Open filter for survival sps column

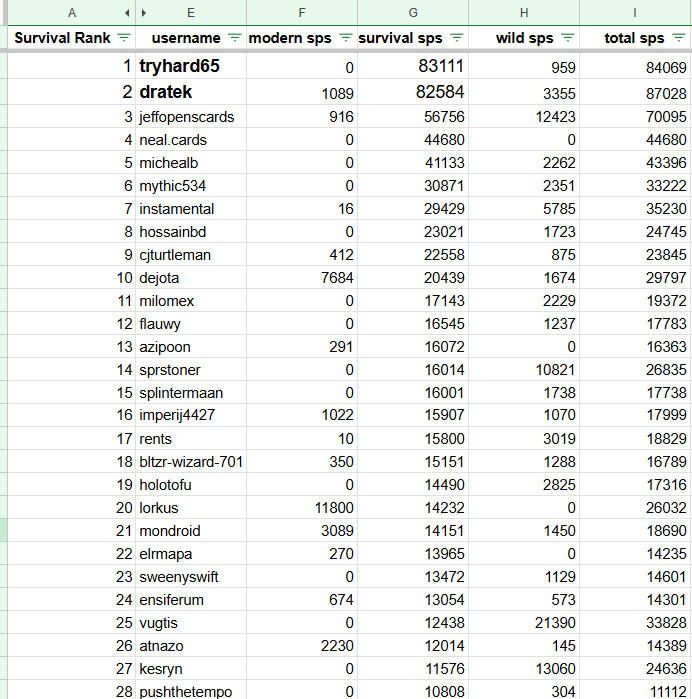pos(457,38)
